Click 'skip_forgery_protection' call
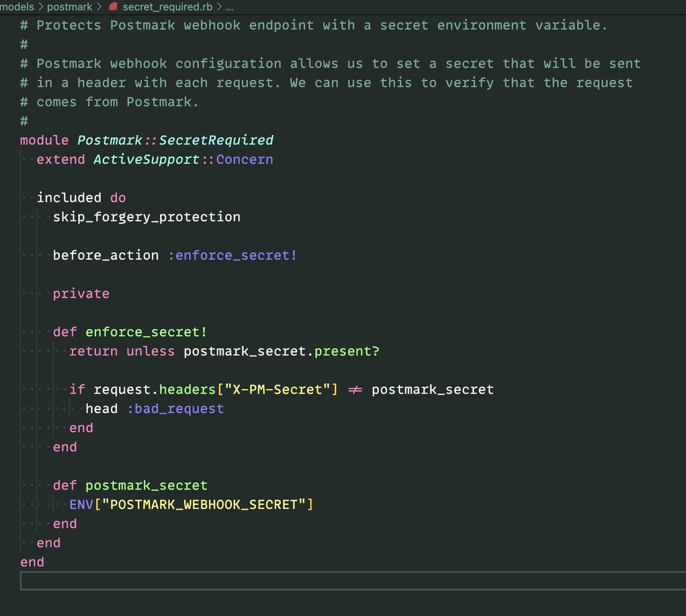686x616 pixels. click(x=147, y=217)
